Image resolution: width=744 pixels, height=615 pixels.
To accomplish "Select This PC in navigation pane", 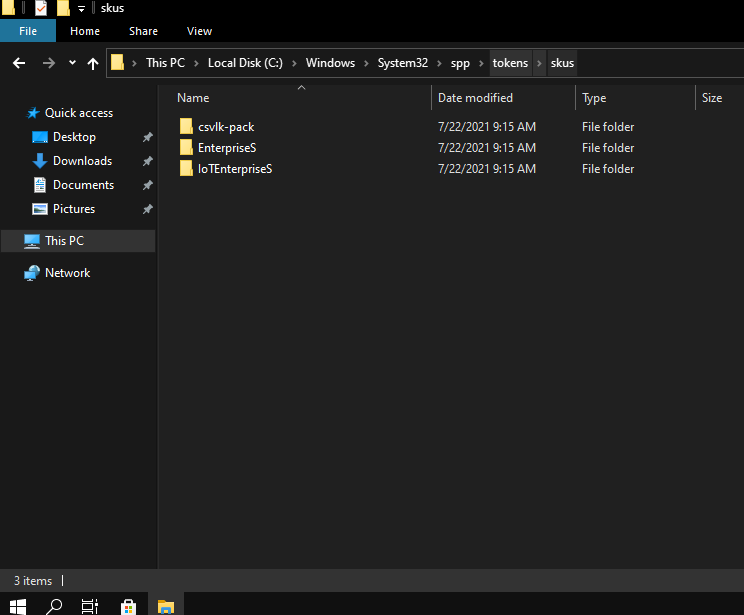I will coord(78,241).
